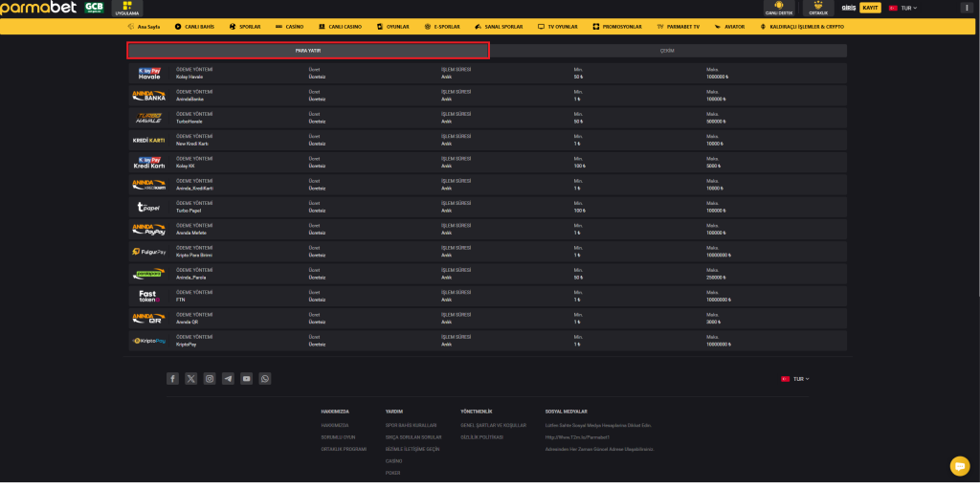Switch to the Çekim tab

pyautogui.click(x=667, y=50)
